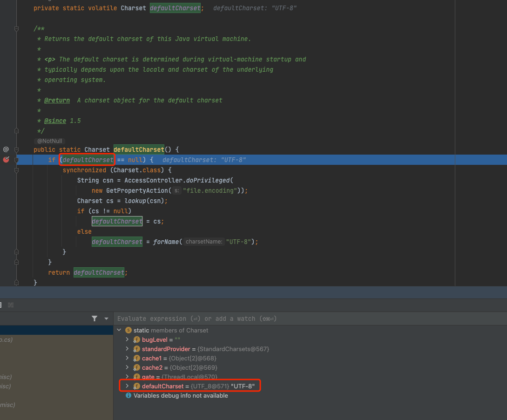The width and height of the screenshot is (507, 420).
Task: Toggle the breakpoint on the if line
Action: coord(6,160)
